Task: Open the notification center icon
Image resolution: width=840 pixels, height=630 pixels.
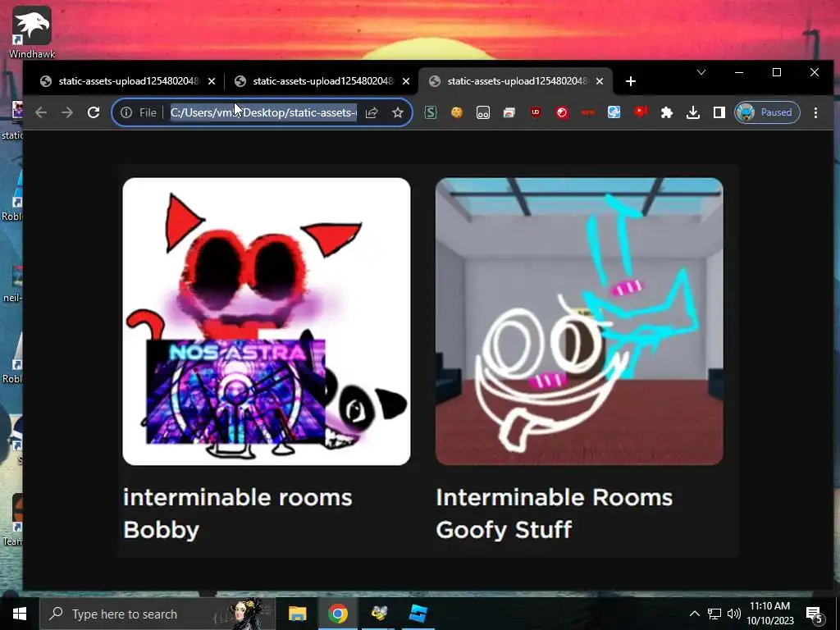Action: coord(815,614)
